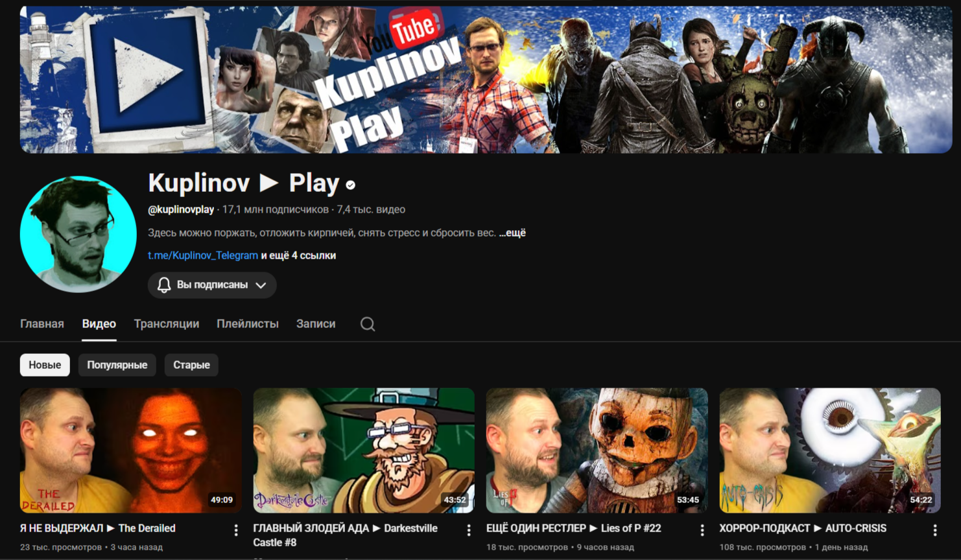
Task: Click the 43:52 duration badge
Action: click(x=455, y=500)
